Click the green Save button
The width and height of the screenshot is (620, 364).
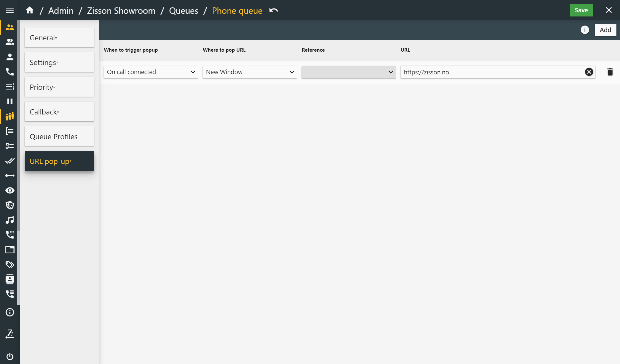(x=581, y=10)
